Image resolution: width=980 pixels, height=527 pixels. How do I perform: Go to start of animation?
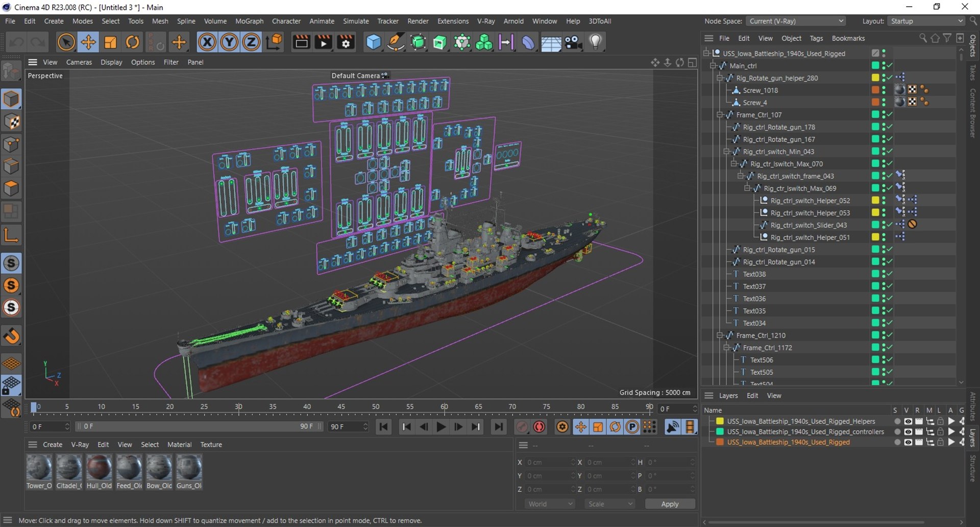tap(384, 427)
